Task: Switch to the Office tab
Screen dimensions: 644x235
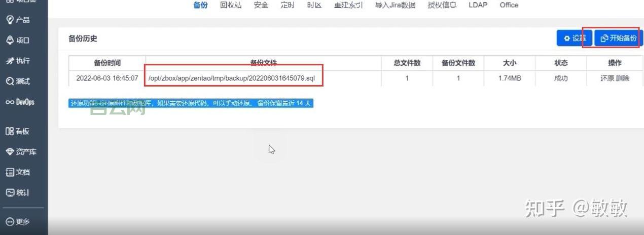Action: (509, 5)
